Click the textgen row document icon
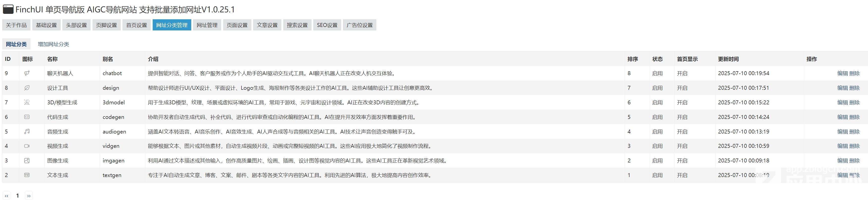Viewport: 868px width, 202px height. coord(27,175)
